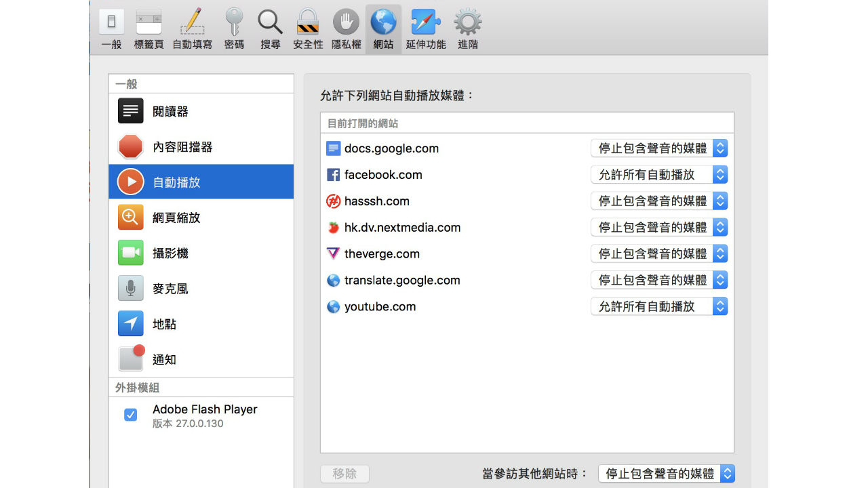Select the facebook.com row text
Viewport: 868px width, 488px height.
[383, 175]
